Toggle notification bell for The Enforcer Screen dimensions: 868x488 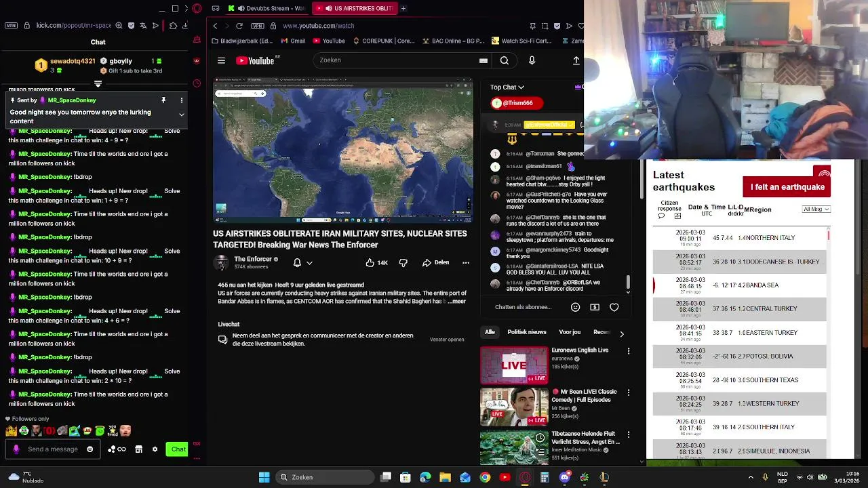(x=297, y=262)
